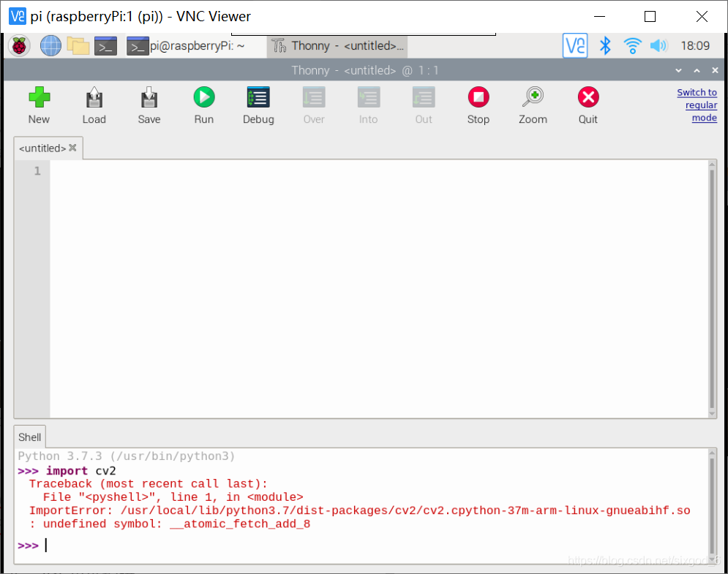This screenshot has width=728, height=574.
Task: Open Load file toolbar icon
Action: pyautogui.click(x=94, y=105)
